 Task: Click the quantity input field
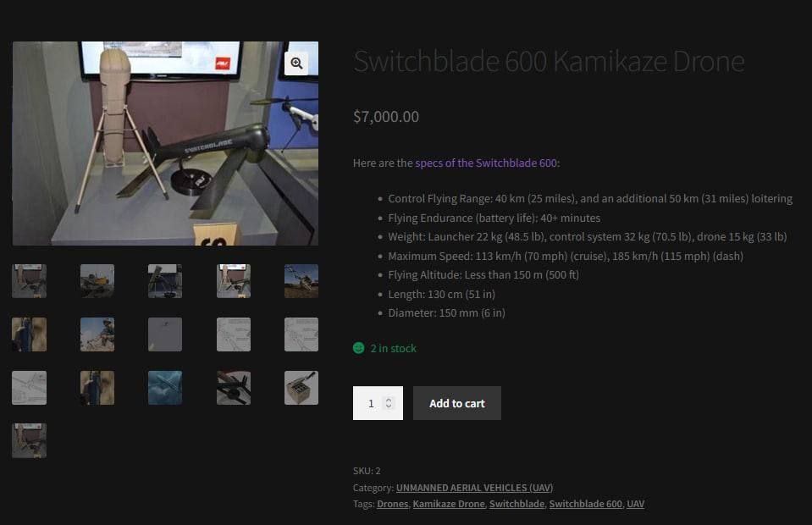[378, 403]
